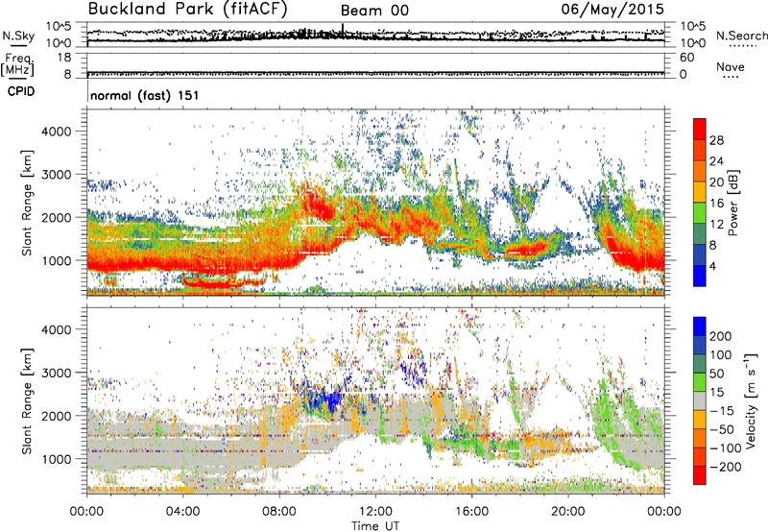This screenshot has height=532, width=768.
Task: Click the "20:00" time tick label
Action: [x=567, y=512]
